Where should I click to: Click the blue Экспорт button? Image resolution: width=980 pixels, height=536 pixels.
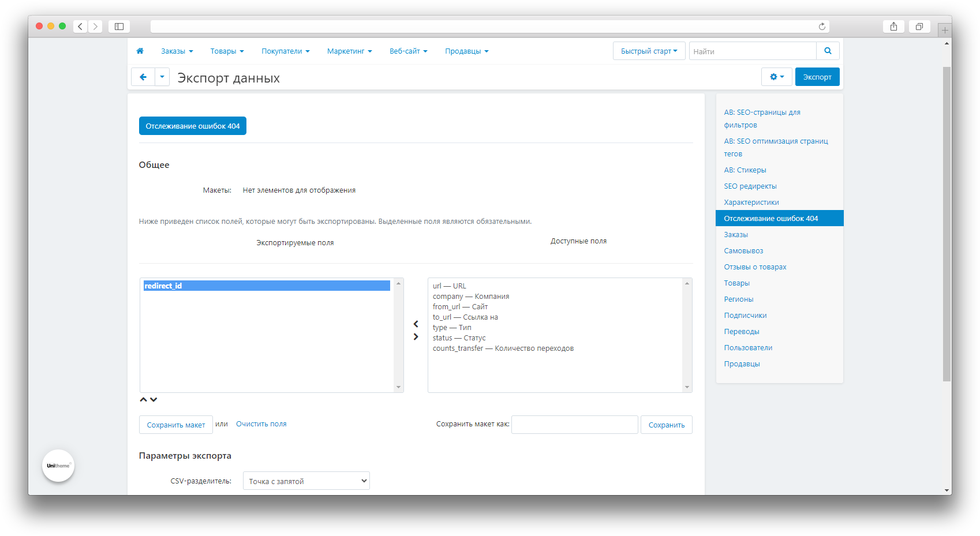click(817, 77)
